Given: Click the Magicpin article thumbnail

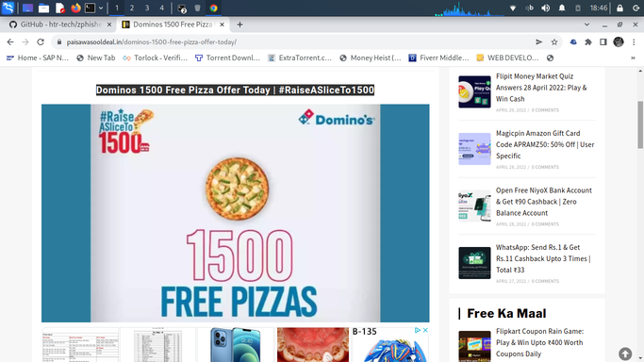Looking at the screenshot, I should click(474, 149).
